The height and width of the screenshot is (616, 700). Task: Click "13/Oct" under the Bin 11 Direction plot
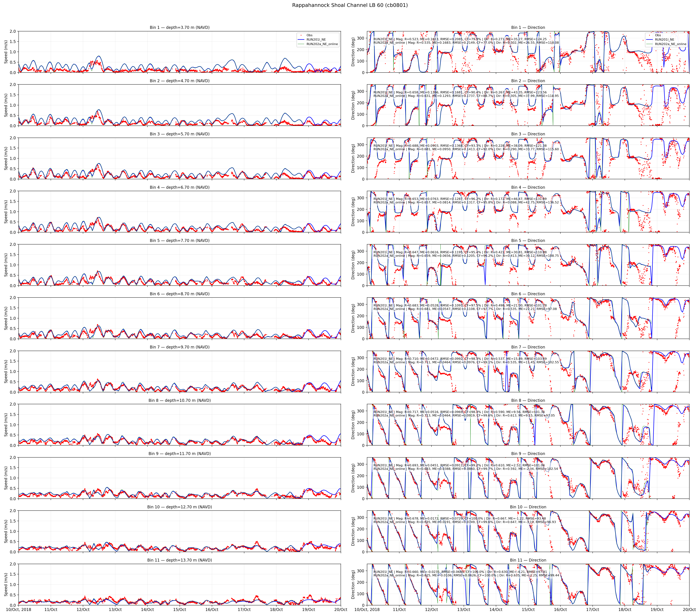pos(464,610)
